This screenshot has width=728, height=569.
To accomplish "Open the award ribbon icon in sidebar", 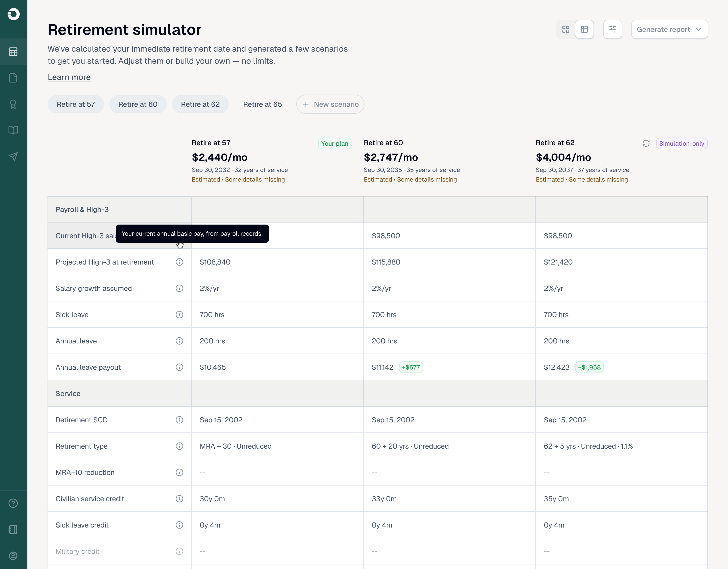I will coord(13,104).
